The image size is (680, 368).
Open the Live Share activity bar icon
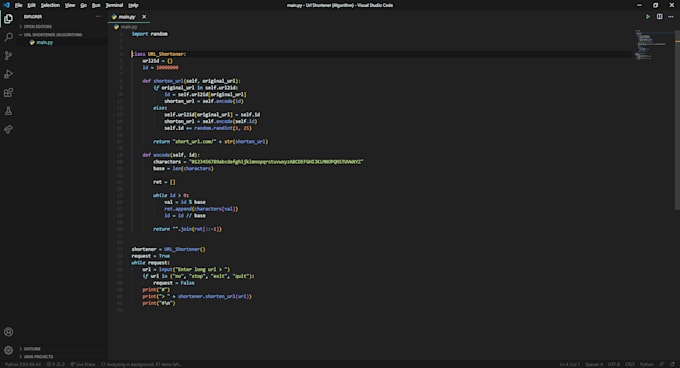[x=8, y=129]
